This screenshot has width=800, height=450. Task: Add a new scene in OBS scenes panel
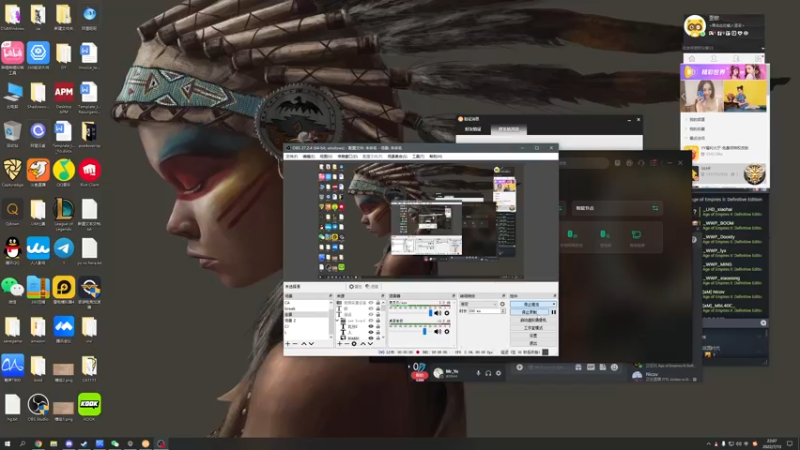(288, 344)
